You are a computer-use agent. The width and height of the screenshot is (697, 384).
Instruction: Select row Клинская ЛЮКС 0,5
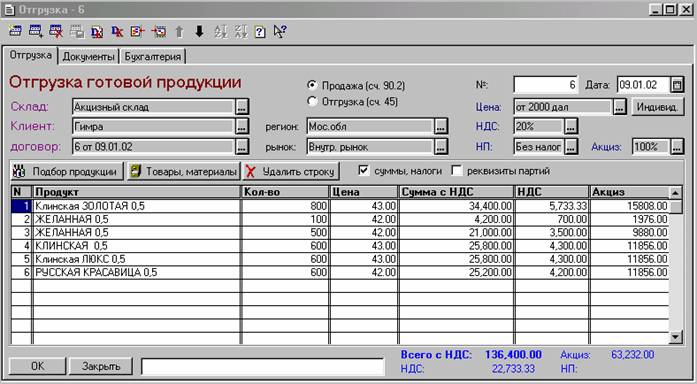340,260
